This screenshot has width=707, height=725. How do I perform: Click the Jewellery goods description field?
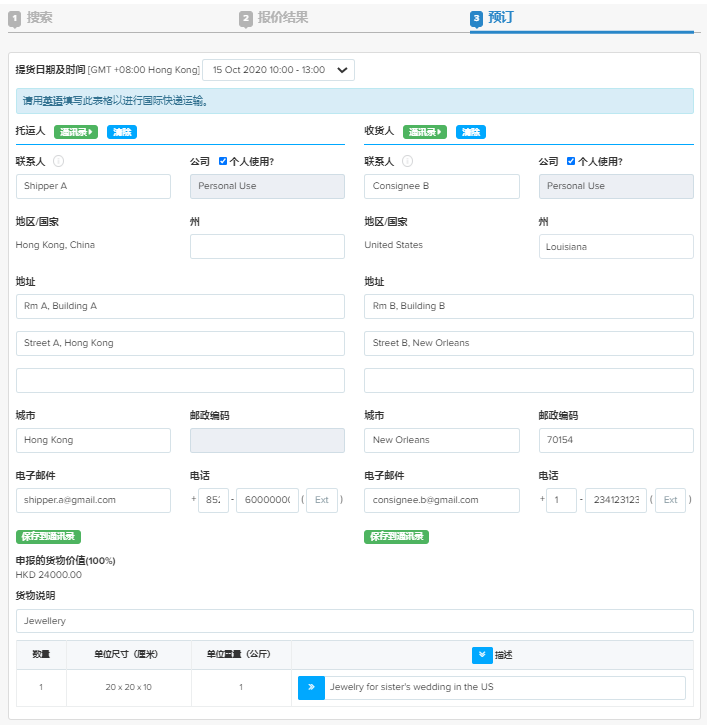pyautogui.click(x=355, y=621)
